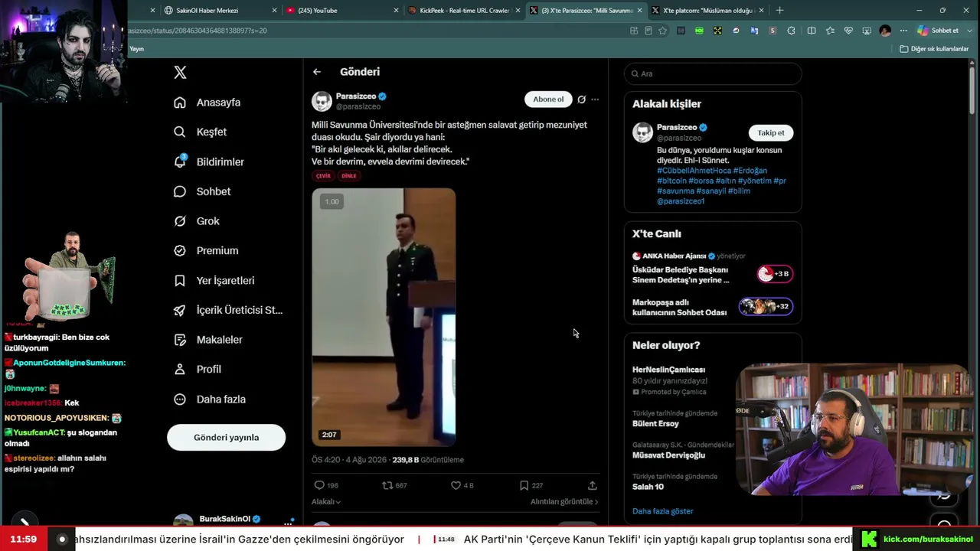Open ANKA Haber Ajansı live broadcast
The height and width of the screenshot is (551, 980).
[x=713, y=270]
